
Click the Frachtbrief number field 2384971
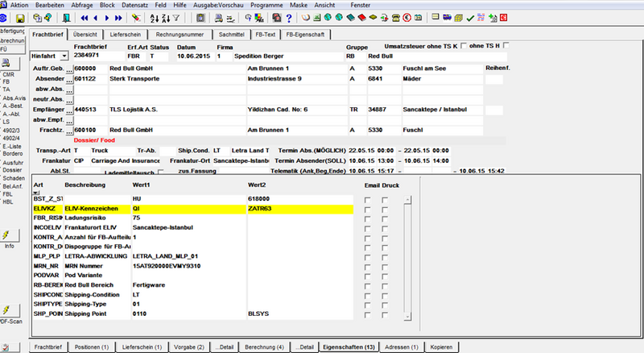tap(98, 56)
